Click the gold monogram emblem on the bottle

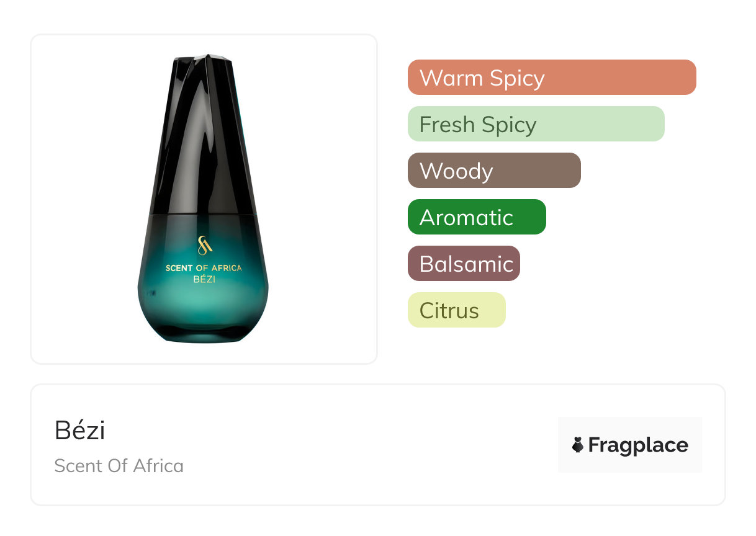204,246
